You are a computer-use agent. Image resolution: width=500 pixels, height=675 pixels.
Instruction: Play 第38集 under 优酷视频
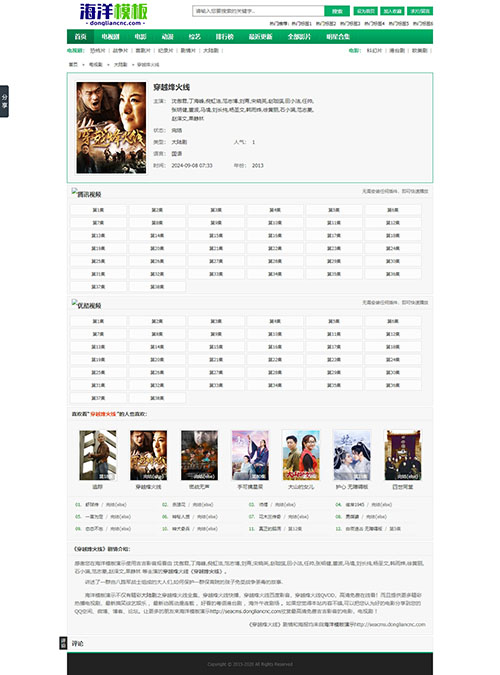(157, 398)
